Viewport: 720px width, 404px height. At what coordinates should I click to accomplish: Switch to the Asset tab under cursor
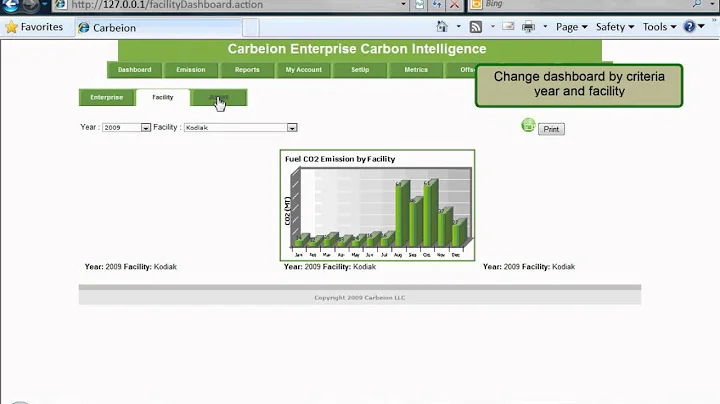coord(219,97)
